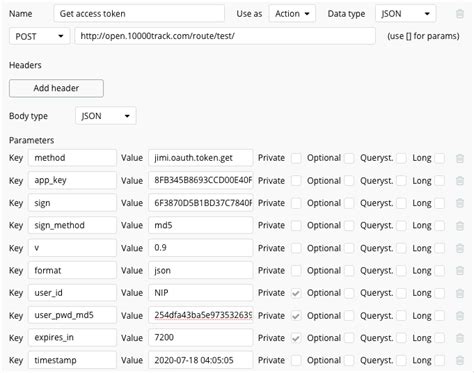
Task: Click the Parameters section label
Action: click(31, 140)
